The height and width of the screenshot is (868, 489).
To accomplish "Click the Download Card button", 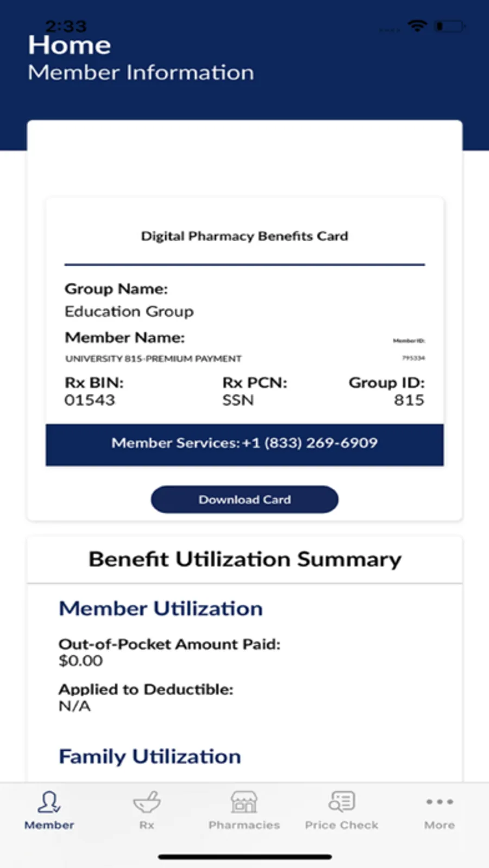I will tap(244, 499).
